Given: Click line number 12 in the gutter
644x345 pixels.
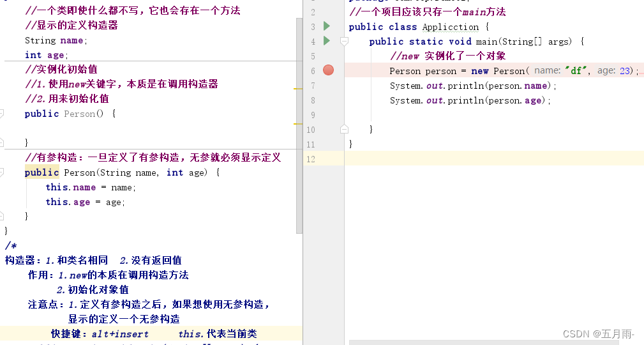Looking at the screenshot, I should tap(311, 159).
